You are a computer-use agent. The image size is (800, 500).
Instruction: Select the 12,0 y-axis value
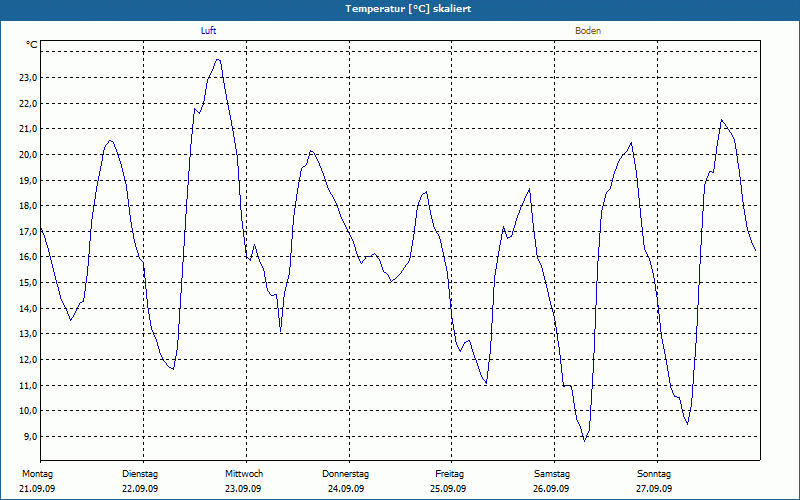[28, 359]
